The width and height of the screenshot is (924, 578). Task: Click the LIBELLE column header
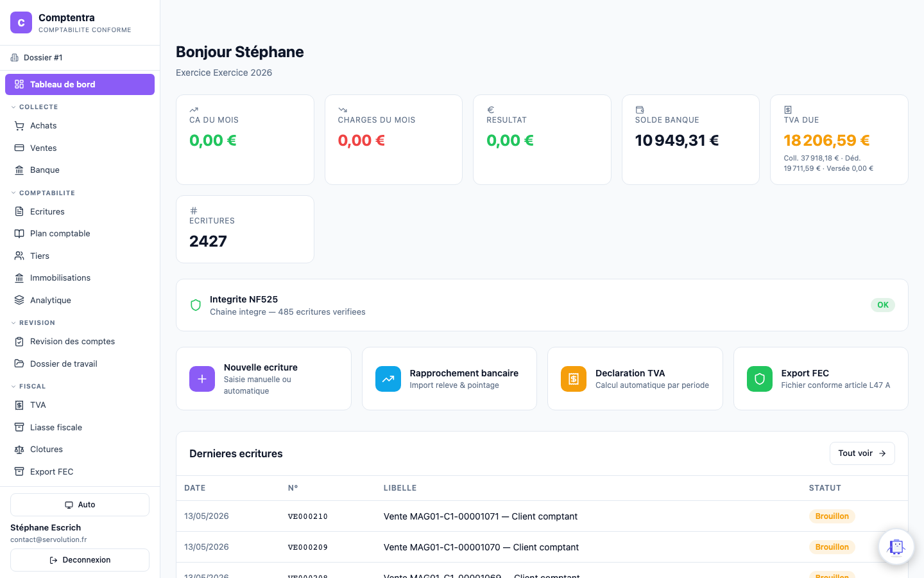tap(400, 488)
